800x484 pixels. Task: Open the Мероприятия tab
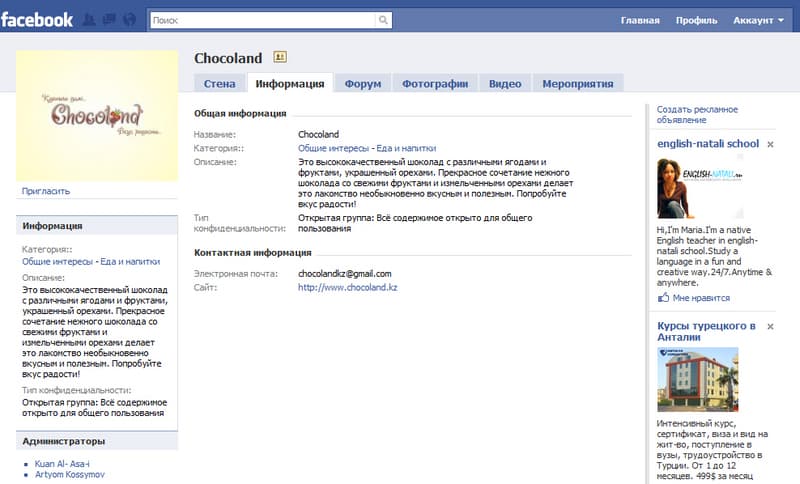578,84
